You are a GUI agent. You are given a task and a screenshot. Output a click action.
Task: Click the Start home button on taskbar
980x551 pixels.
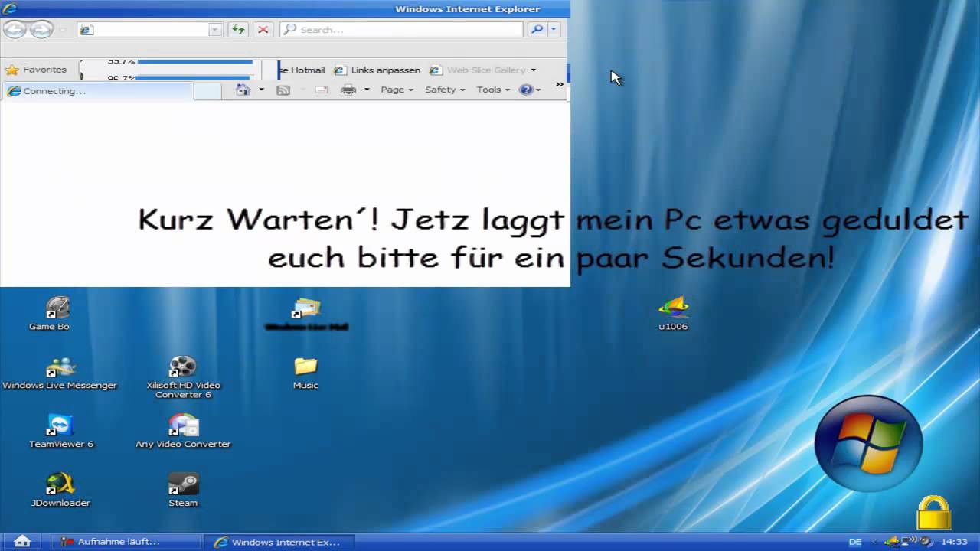coord(22,541)
